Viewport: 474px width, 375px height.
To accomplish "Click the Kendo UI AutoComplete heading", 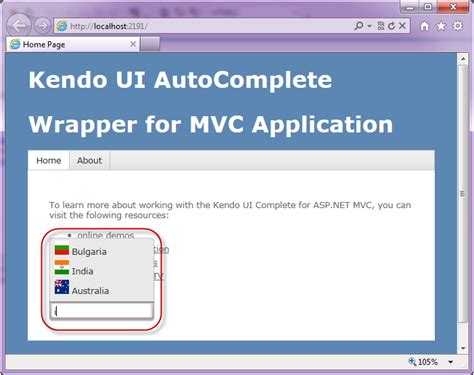I will (x=180, y=79).
